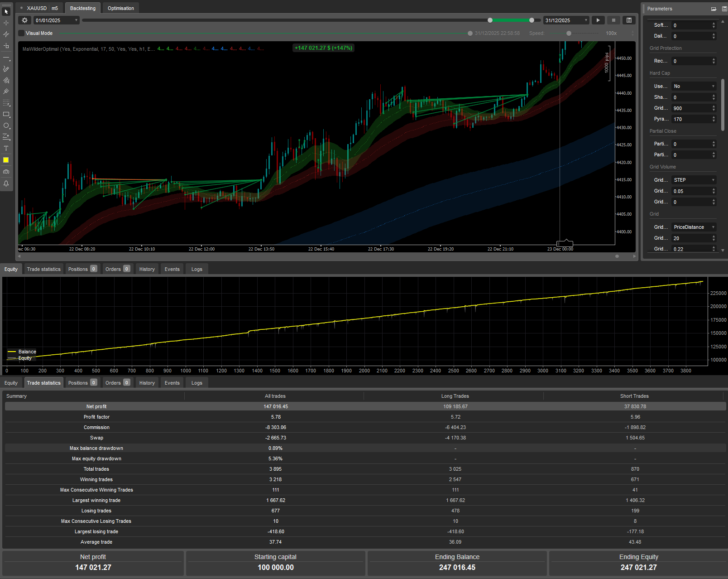Select the XAUUSD m5 tab
The height and width of the screenshot is (579, 728).
click(41, 8)
